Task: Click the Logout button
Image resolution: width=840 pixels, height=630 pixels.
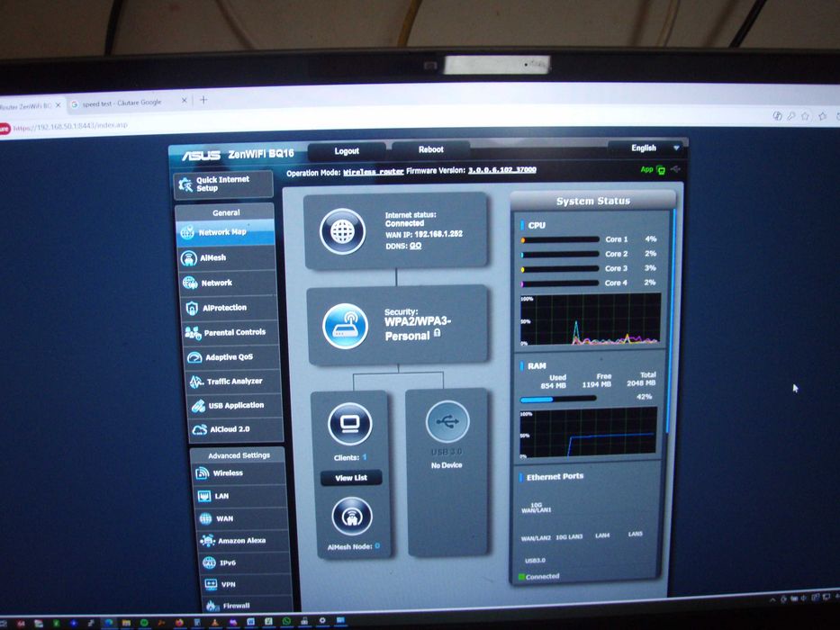Action: (x=347, y=151)
